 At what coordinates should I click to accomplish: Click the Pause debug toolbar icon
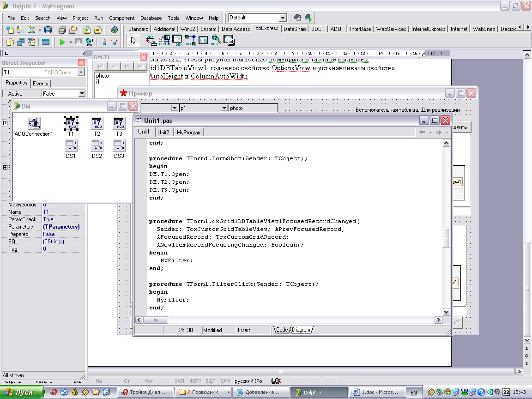pos(79,42)
